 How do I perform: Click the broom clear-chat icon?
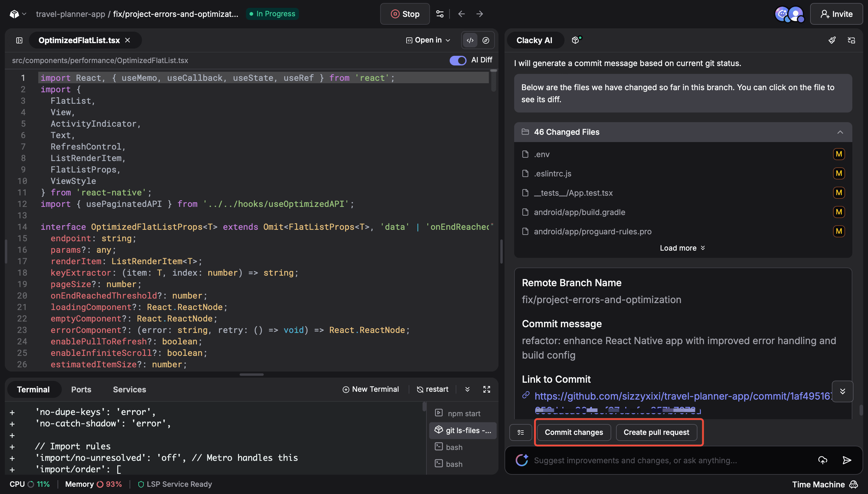coord(832,40)
